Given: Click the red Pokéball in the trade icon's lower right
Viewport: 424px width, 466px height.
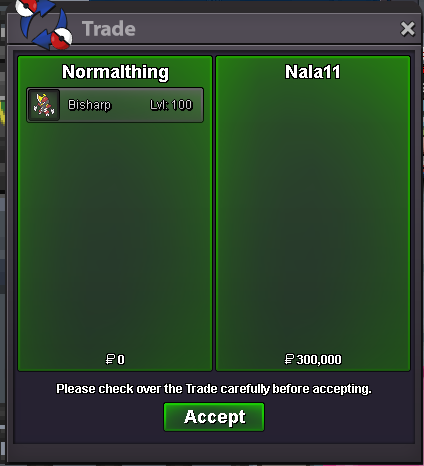Looking at the screenshot, I should click(61, 39).
